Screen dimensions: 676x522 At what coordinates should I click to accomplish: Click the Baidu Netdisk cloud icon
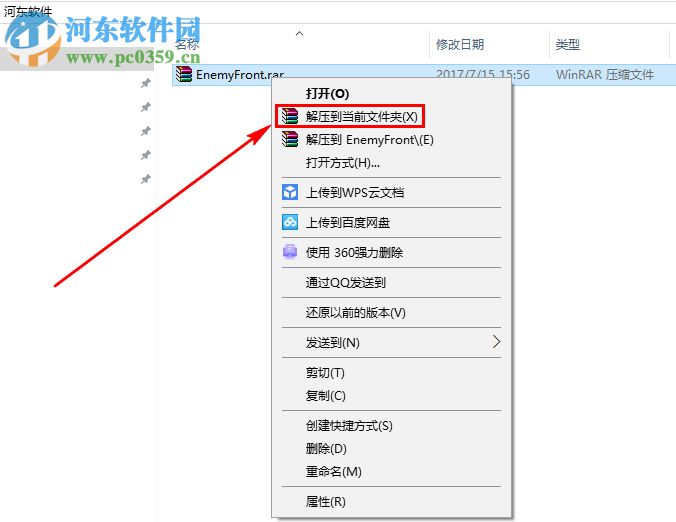(x=290, y=222)
